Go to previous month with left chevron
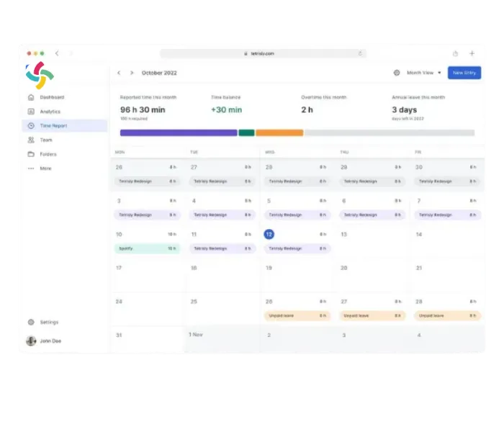The width and height of the screenshot is (504, 432). pos(120,73)
